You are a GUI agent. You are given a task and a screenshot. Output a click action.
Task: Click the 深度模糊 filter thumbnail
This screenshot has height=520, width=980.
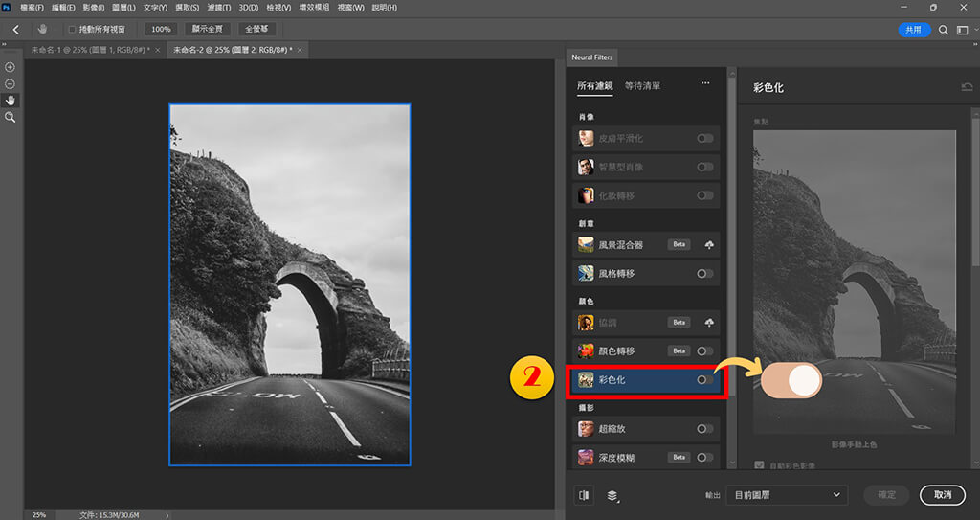click(586, 458)
